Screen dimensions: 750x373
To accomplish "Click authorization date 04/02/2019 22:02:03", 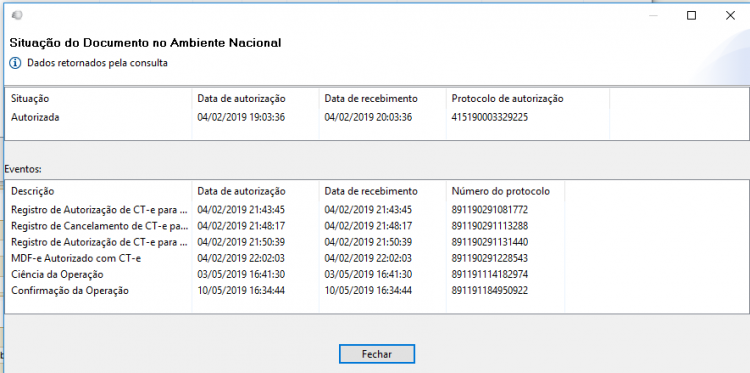I will [x=241, y=258].
